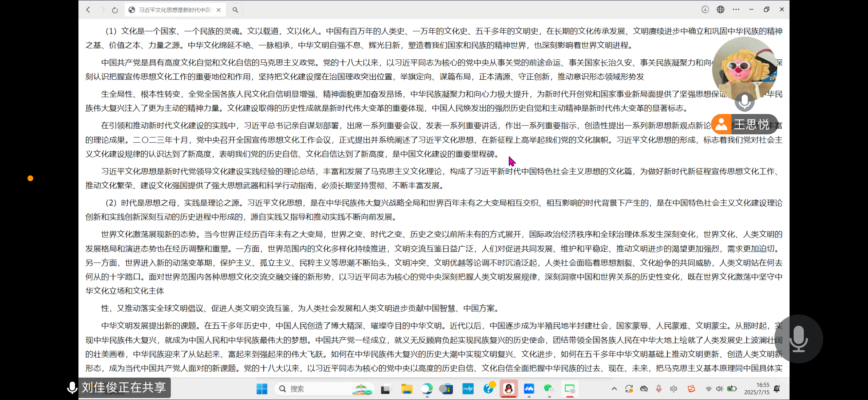
Task: Open the Windows Start button
Action: point(261,389)
